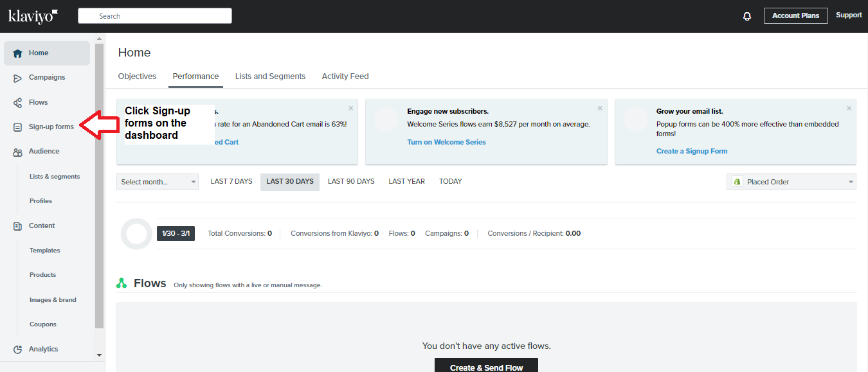Open Lists & segments submenu item

55,177
